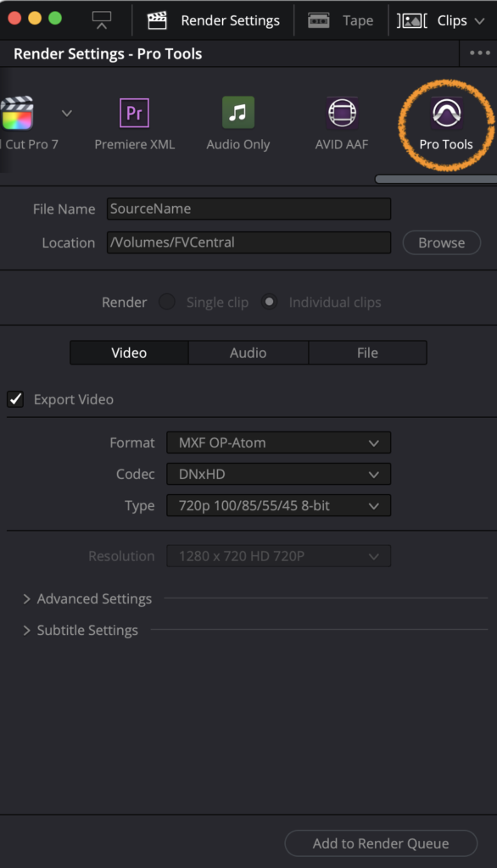Open the Type dropdown showing 720p 100/85/55/45 8-bit
497x868 pixels.
(x=279, y=505)
